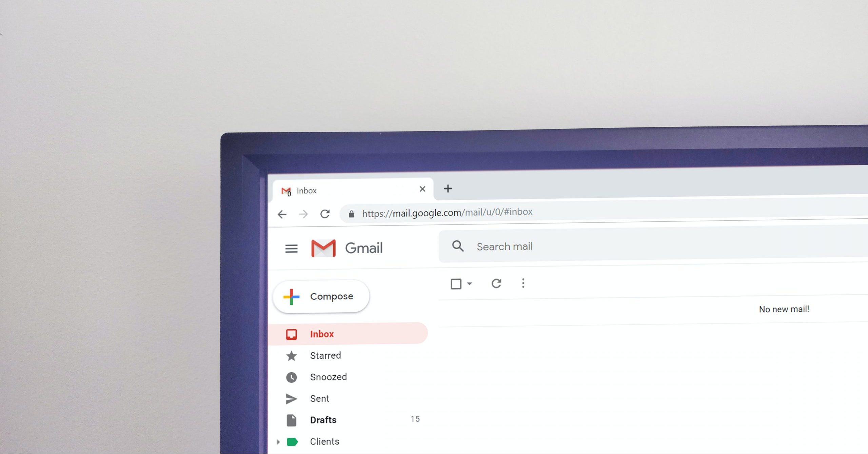Image resolution: width=868 pixels, height=454 pixels.
Task: Open the Snoozed folder
Action: [x=327, y=377]
